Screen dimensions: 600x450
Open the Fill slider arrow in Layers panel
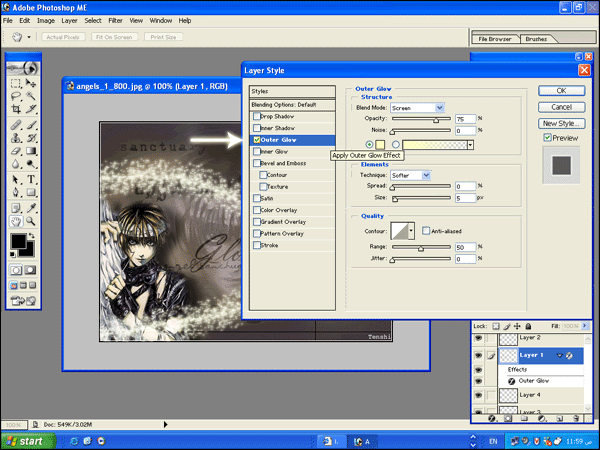pyautogui.click(x=585, y=326)
